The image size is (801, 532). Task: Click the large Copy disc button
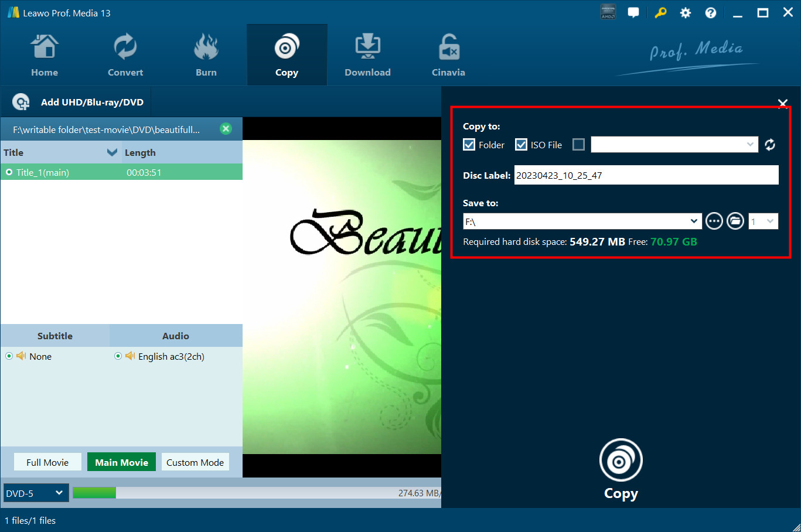pos(621,462)
